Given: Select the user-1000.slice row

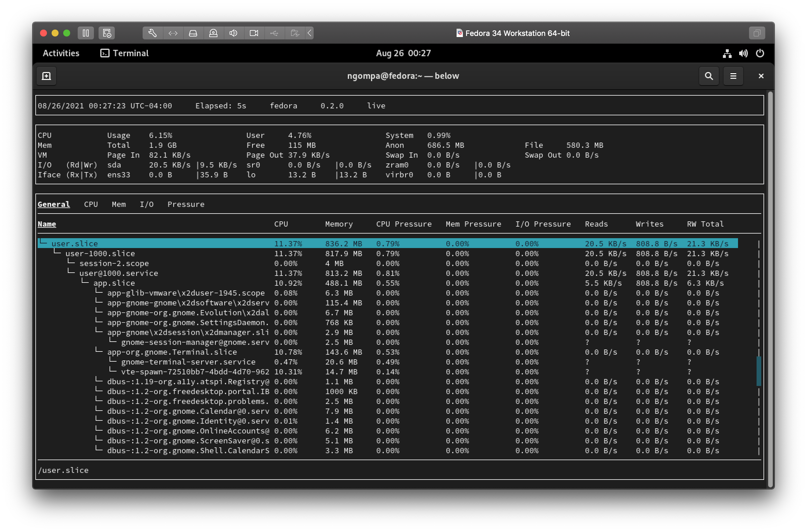Looking at the screenshot, I should 388,254.
